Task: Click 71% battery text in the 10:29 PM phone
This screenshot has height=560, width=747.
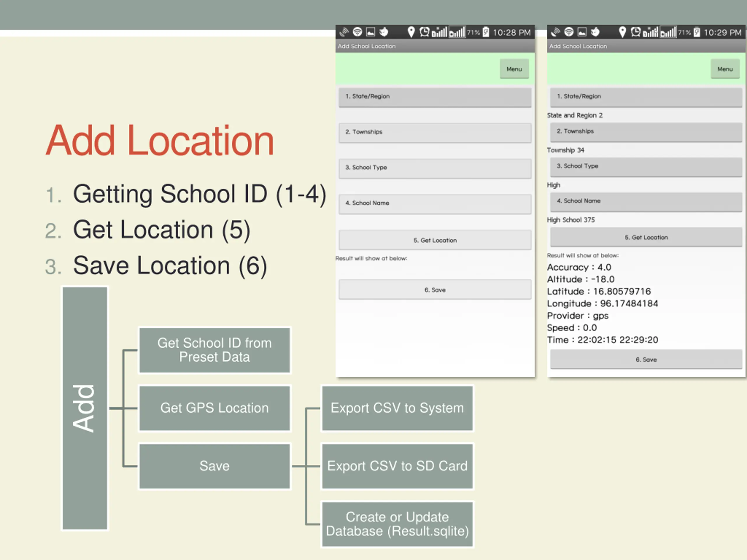Action: click(685, 32)
